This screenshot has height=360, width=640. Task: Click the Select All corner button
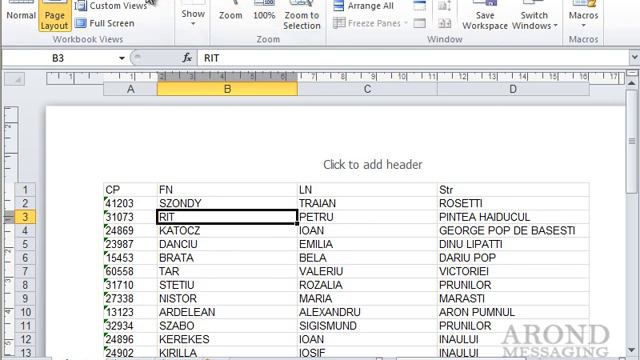click(14, 80)
